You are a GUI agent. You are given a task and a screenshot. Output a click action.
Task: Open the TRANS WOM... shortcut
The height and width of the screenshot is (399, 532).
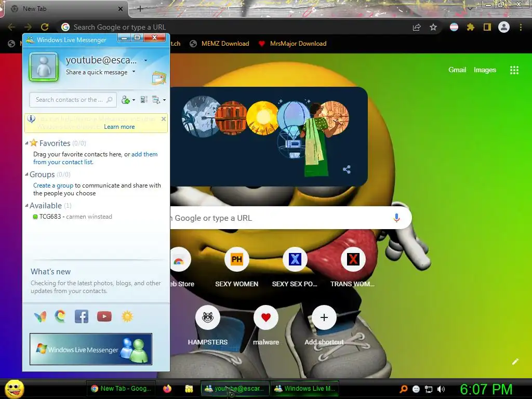click(353, 268)
